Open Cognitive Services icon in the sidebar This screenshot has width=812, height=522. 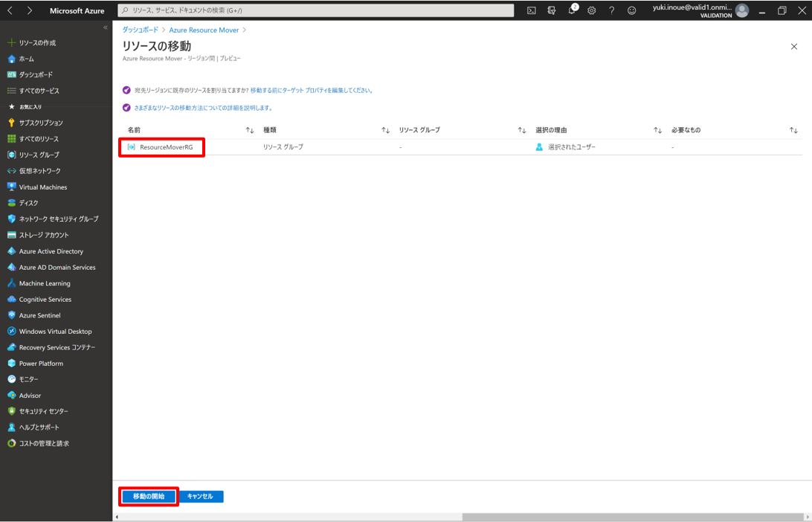[x=11, y=300]
